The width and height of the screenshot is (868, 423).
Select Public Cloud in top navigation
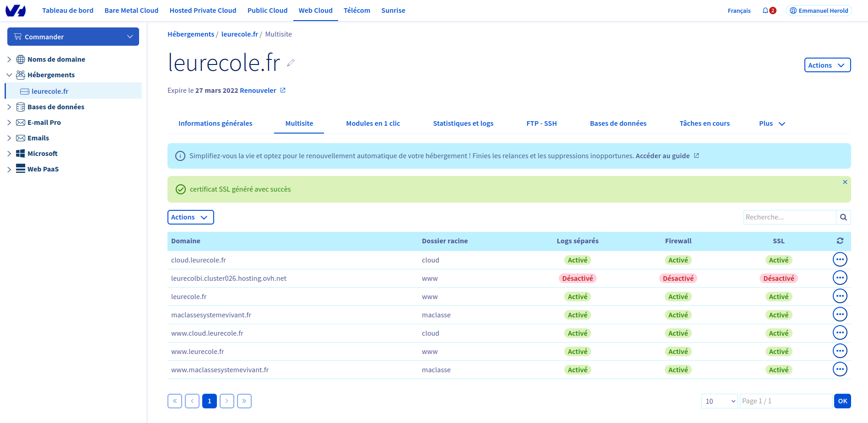(267, 11)
